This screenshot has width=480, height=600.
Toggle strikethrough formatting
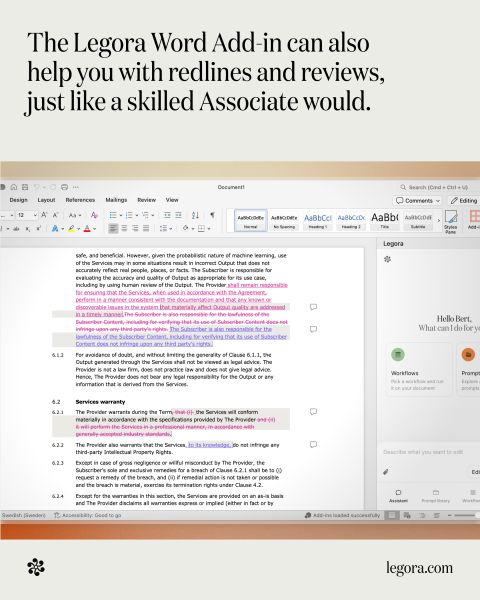16,228
